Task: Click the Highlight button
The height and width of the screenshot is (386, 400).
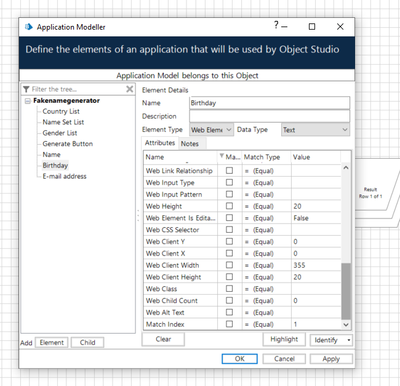Action: pos(284,339)
